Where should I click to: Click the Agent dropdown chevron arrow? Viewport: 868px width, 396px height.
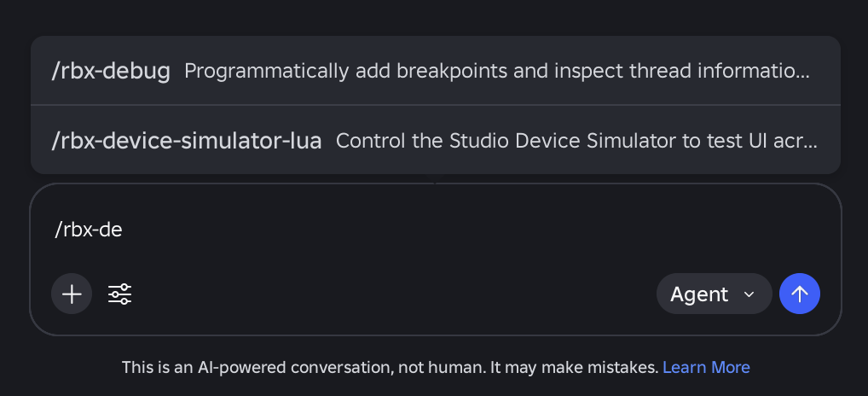pos(749,294)
